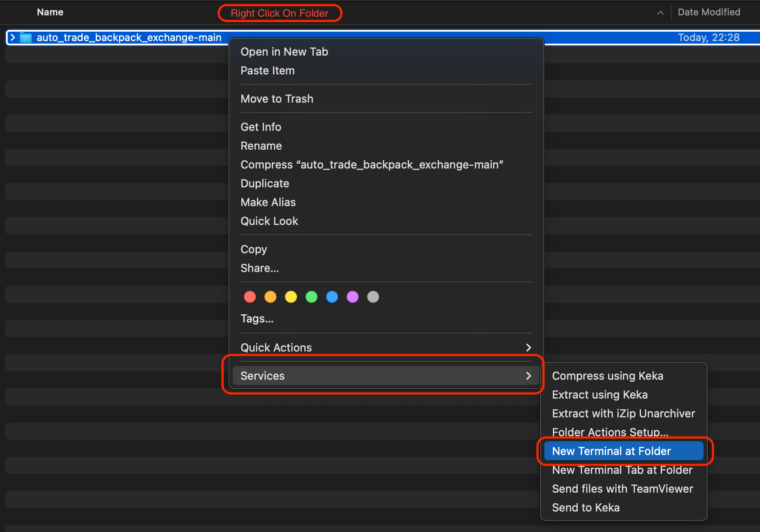Apply the yellow color tag
Viewport: 760px width, 532px height.
(x=291, y=297)
